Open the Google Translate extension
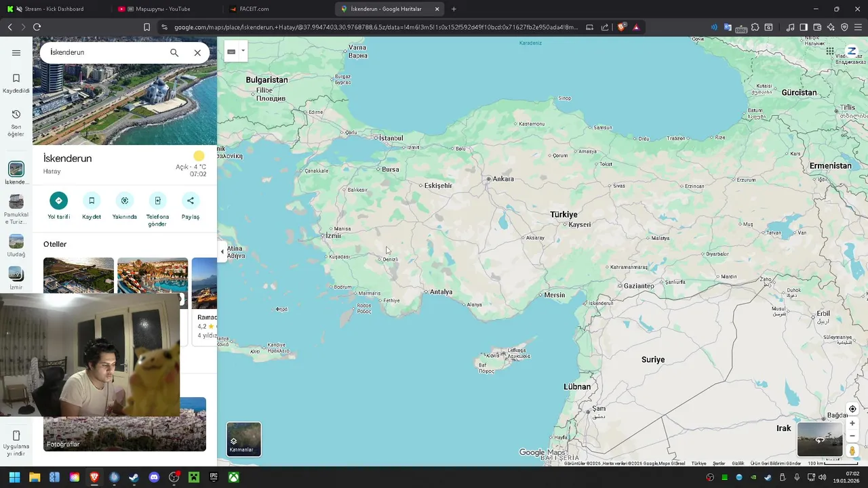This screenshot has height=488, width=868. click(x=728, y=27)
